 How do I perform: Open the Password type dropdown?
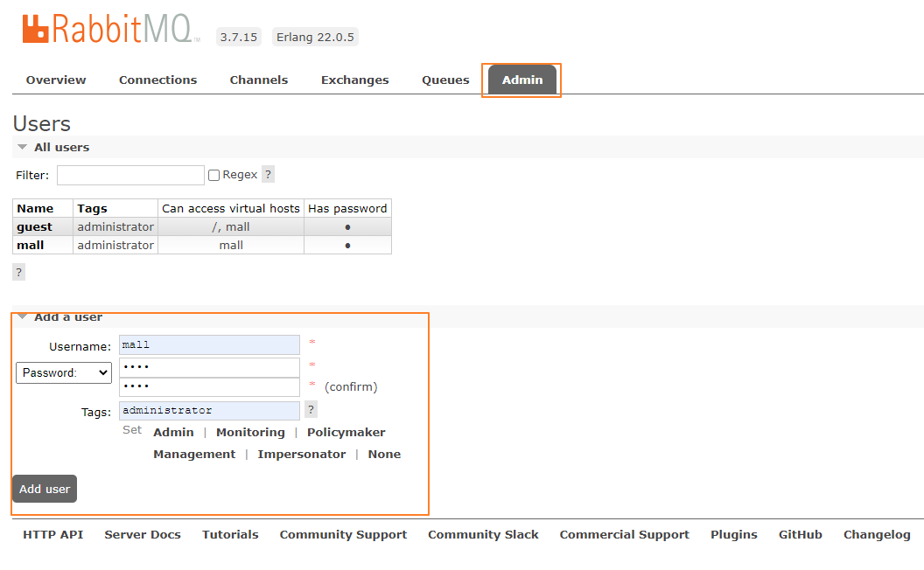tap(63, 372)
